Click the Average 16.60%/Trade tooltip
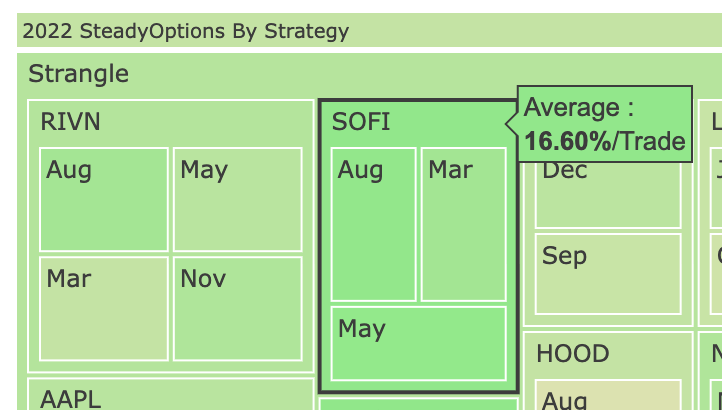 coord(605,124)
